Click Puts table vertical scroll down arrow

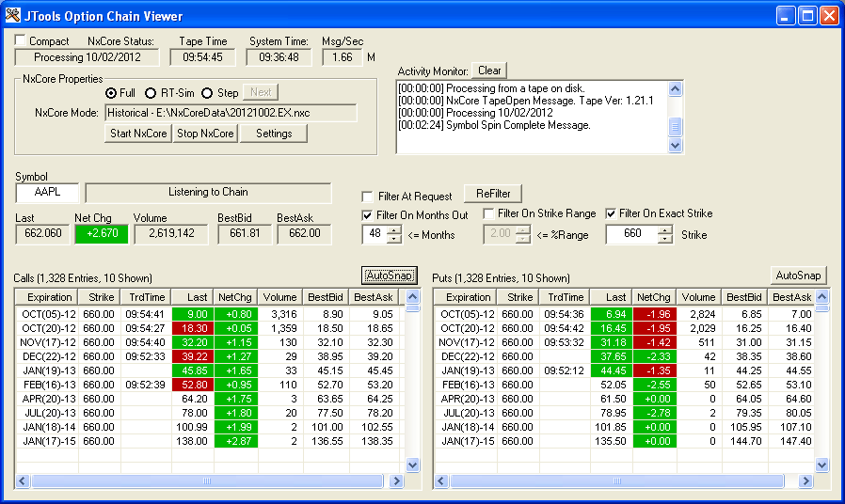pos(821,465)
